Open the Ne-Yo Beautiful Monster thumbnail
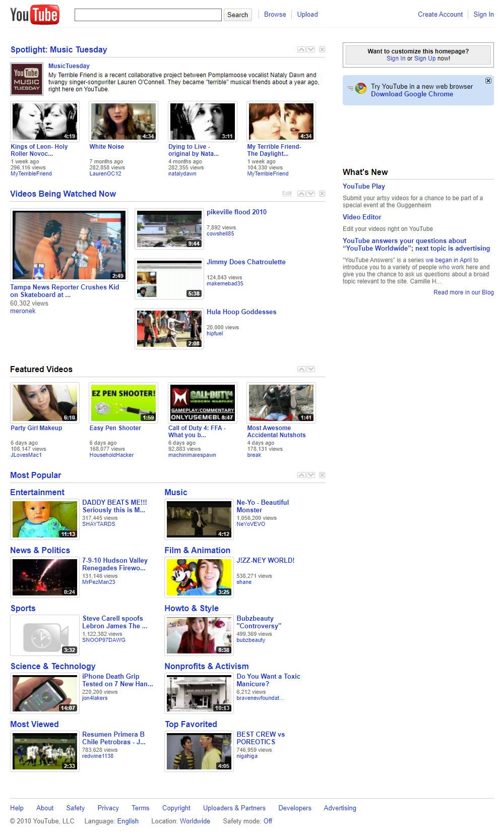This screenshot has height=837, width=504. (199, 519)
